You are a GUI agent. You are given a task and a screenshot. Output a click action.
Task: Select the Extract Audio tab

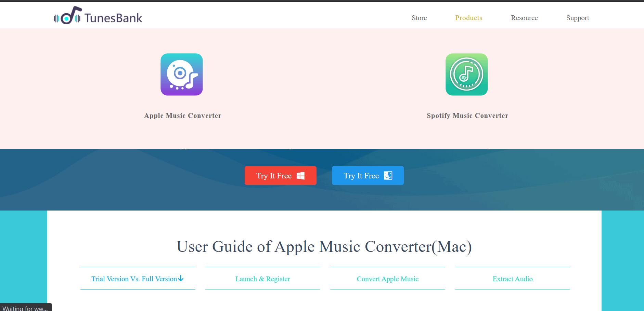point(513,279)
